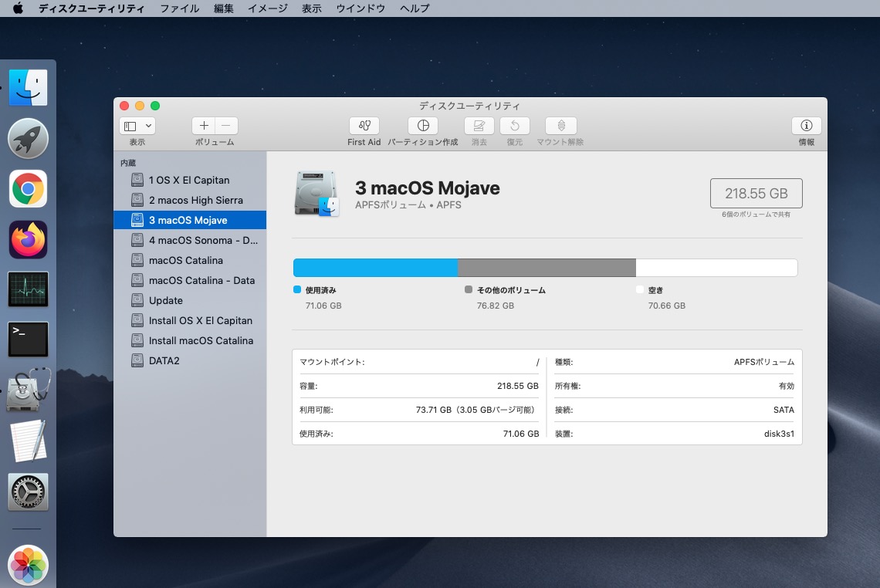This screenshot has width=880, height=588.
Task: Click the First Aid toolbar icon
Action: (364, 126)
